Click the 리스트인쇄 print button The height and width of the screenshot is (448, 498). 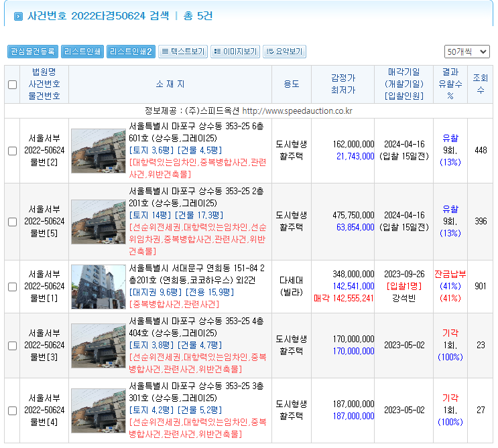pyautogui.click(x=82, y=52)
